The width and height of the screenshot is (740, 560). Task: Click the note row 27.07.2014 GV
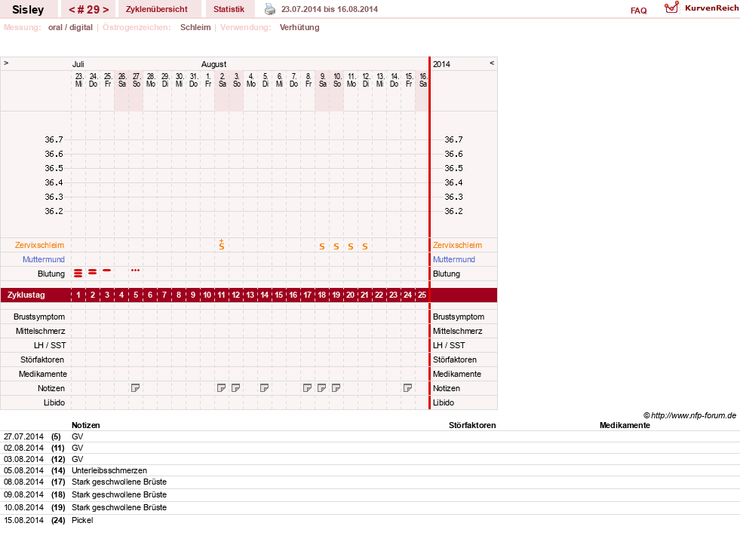tap(370, 436)
